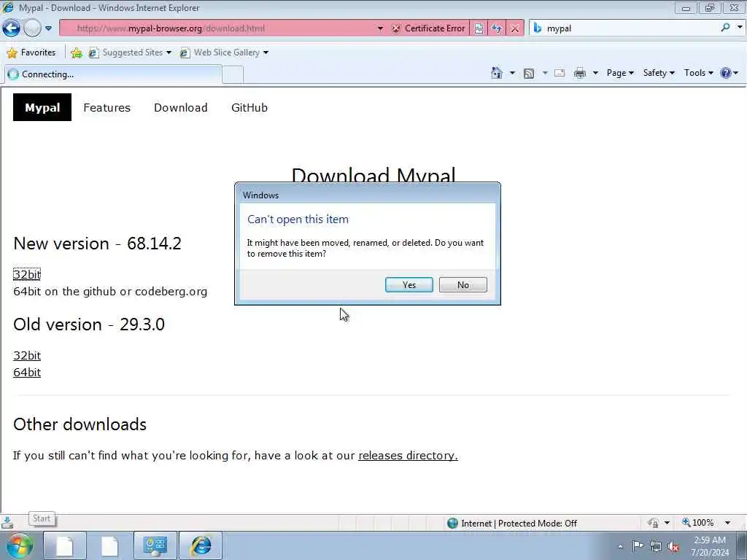Expand the address bar autocomplete dropdown
The height and width of the screenshot is (560, 747).
pyautogui.click(x=380, y=28)
